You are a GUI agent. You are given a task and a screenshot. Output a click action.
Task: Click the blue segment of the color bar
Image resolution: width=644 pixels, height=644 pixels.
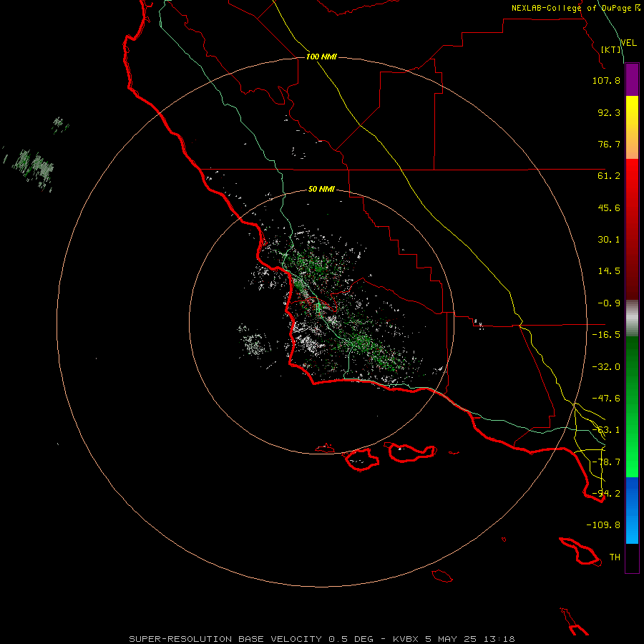point(632,510)
